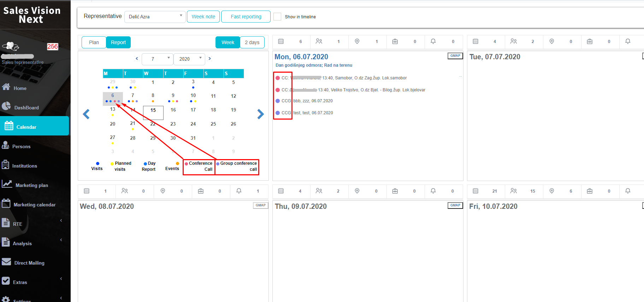Viewport: 644px width, 302px height.
Task: Click the Week note button
Action: point(203,17)
